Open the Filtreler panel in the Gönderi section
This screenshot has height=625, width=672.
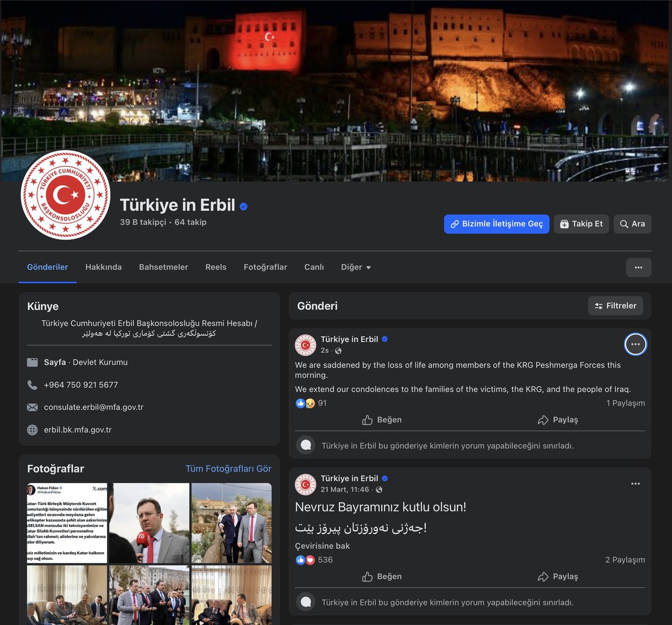point(615,306)
